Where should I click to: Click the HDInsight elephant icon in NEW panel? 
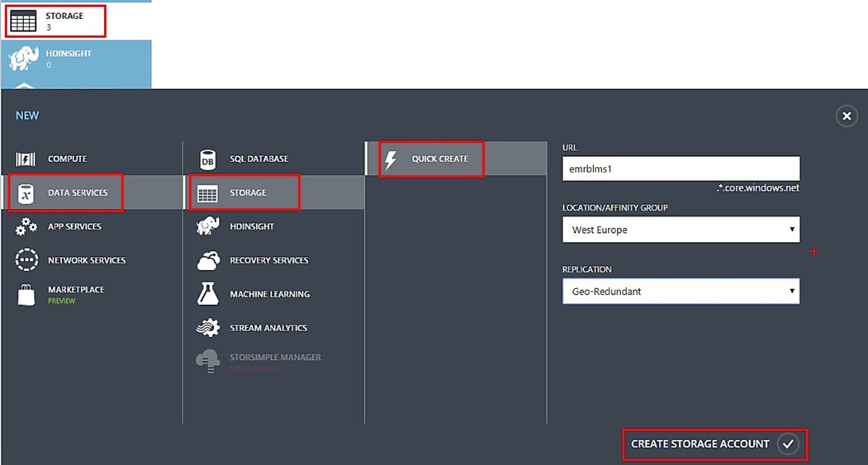208,226
